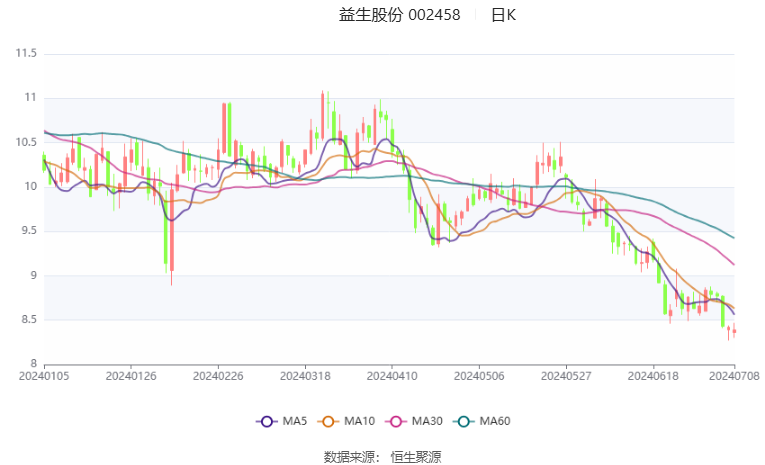Click the 20240410 date axis label

click(x=392, y=376)
